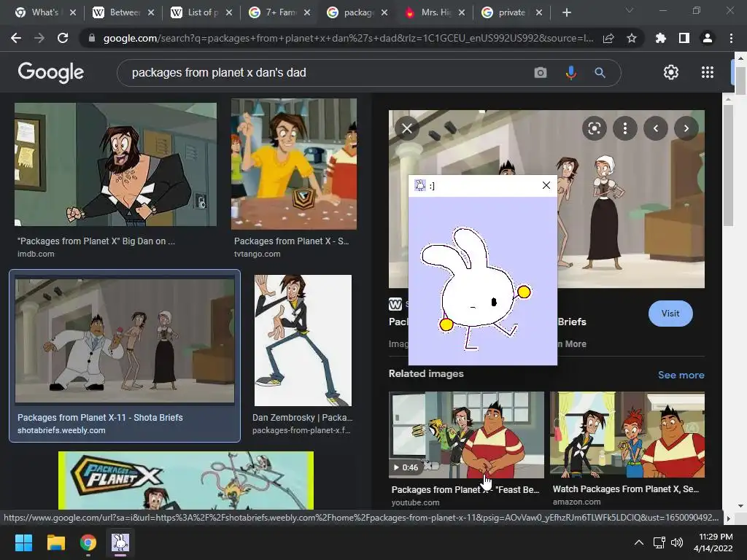Open the Packages Planet X logo image

pos(186,480)
